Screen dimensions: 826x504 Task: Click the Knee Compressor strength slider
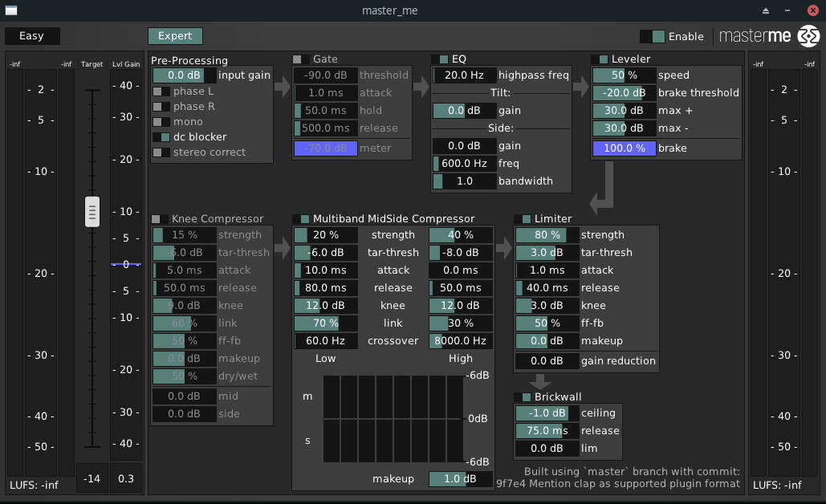pyautogui.click(x=185, y=235)
